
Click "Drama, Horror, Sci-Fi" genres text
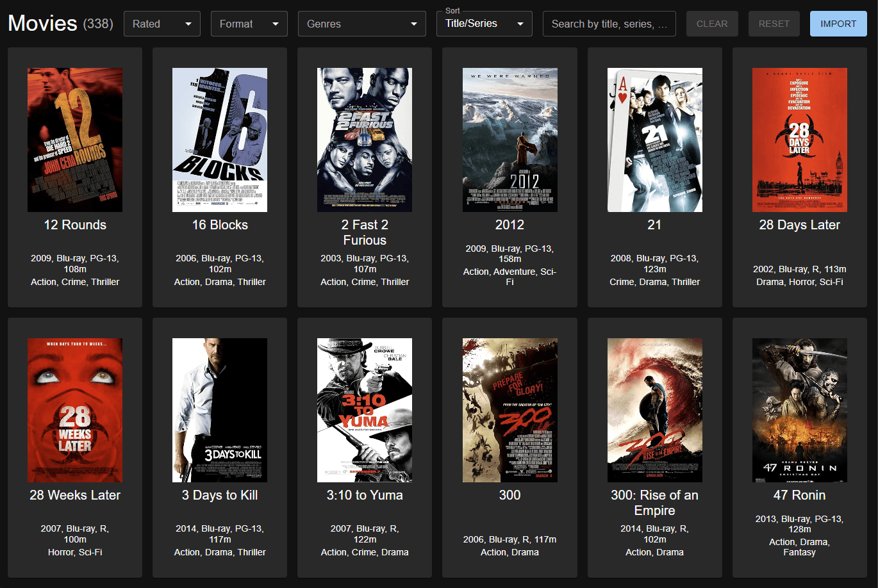point(799,282)
